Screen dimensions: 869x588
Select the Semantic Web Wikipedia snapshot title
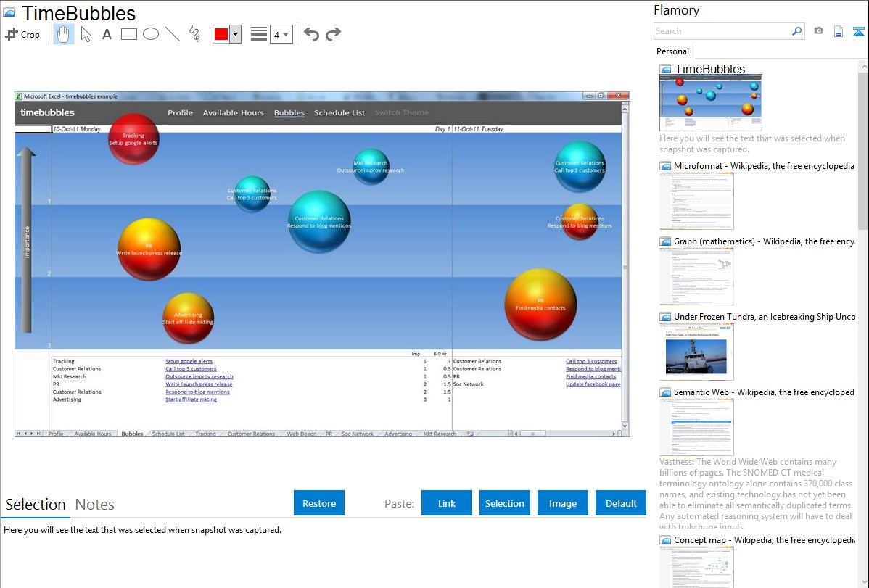pyautogui.click(x=764, y=392)
